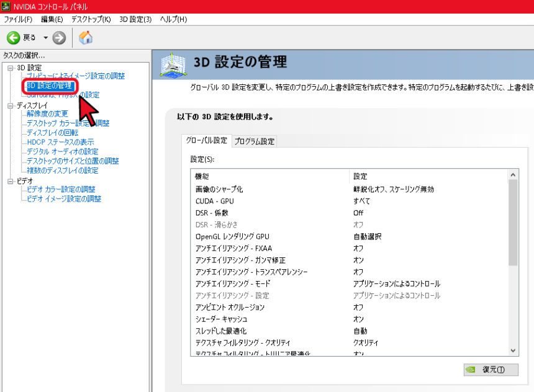Image resolution: width=534 pixels, height=392 pixels.
Task: Select the アンビエント オクルージョン row
Action: pos(350,307)
